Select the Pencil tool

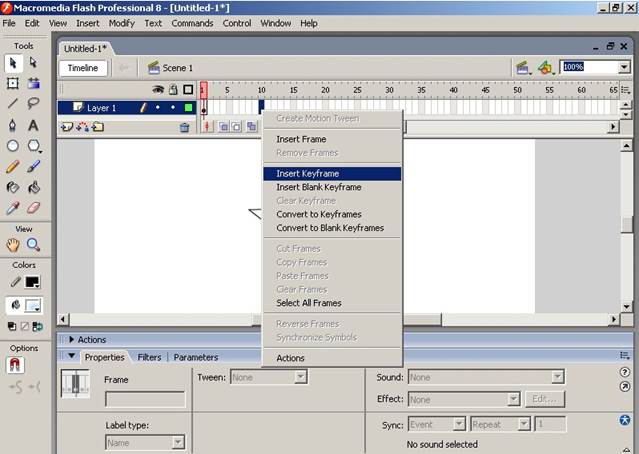13,167
